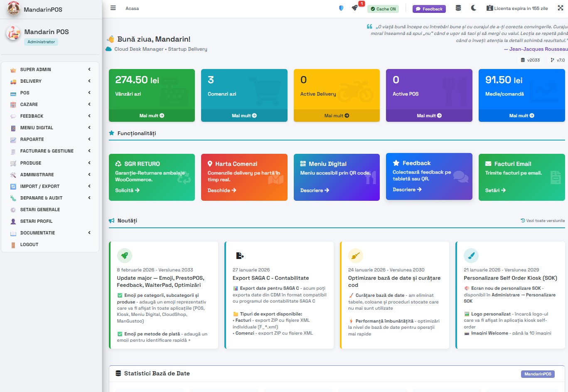Open the Acasa breadcrumb item
Image resolution: width=568 pixels, height=392 pixels.
132,7
